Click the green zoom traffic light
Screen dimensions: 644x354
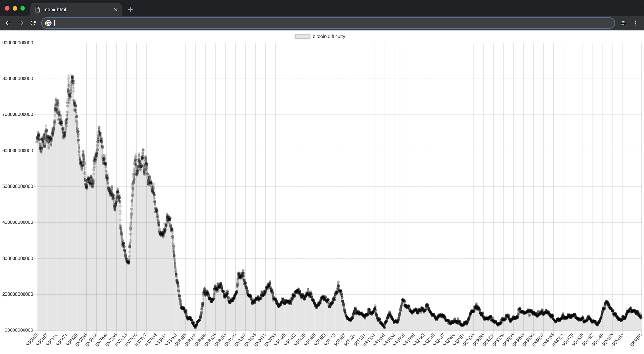coord(23,8)
